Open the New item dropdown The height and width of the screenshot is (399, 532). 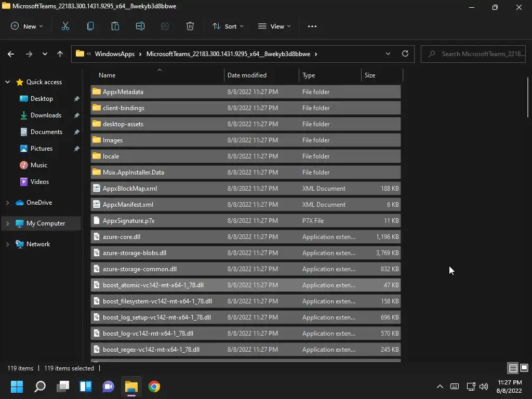pyautogui.click(x=27, y=26)
